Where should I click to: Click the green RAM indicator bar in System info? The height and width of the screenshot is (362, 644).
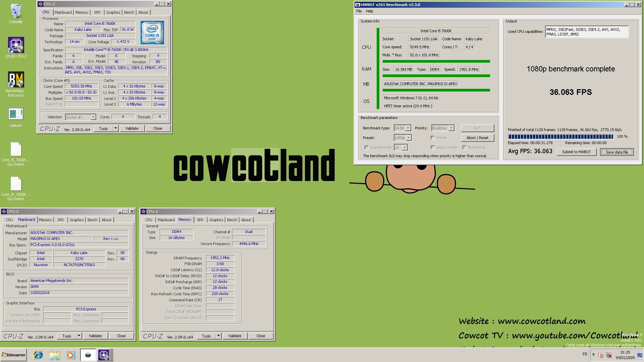tap(436, 76)
